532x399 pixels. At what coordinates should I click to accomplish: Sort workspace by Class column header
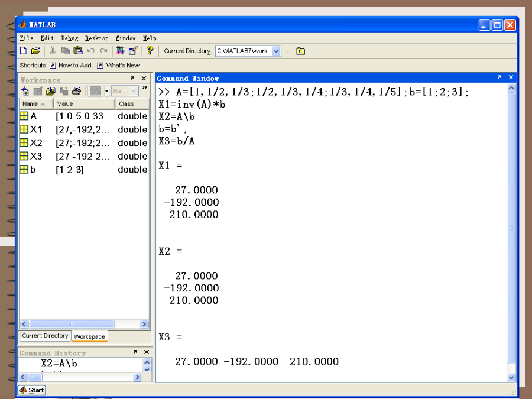point(132,104)
